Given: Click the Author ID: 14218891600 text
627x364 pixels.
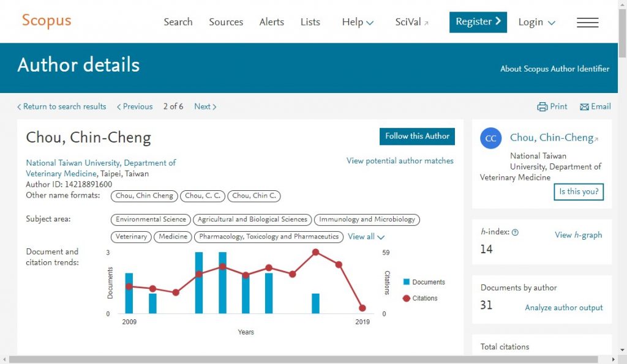Looking at the screenshot, I should click(69, 185).
